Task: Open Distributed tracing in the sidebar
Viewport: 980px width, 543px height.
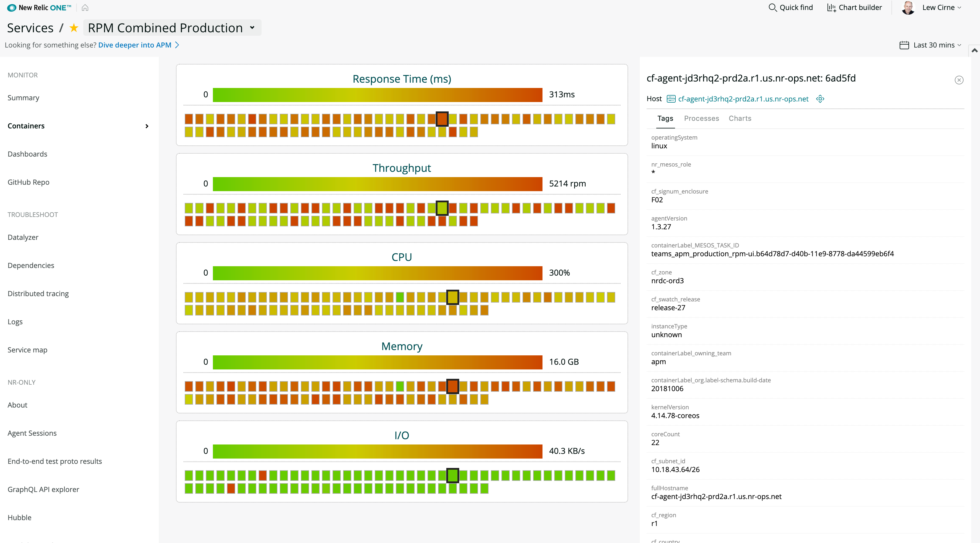Action: (38, 293)
